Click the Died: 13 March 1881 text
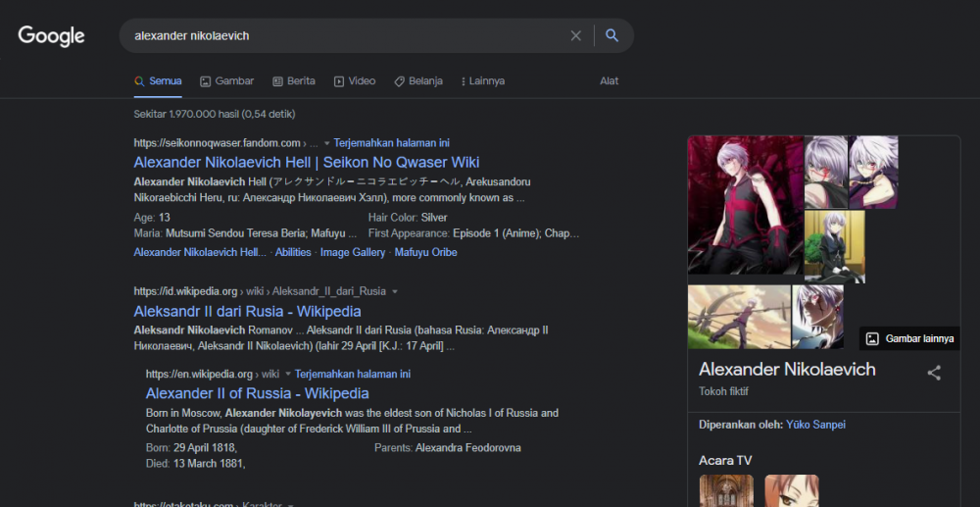 tap(195, 463)
